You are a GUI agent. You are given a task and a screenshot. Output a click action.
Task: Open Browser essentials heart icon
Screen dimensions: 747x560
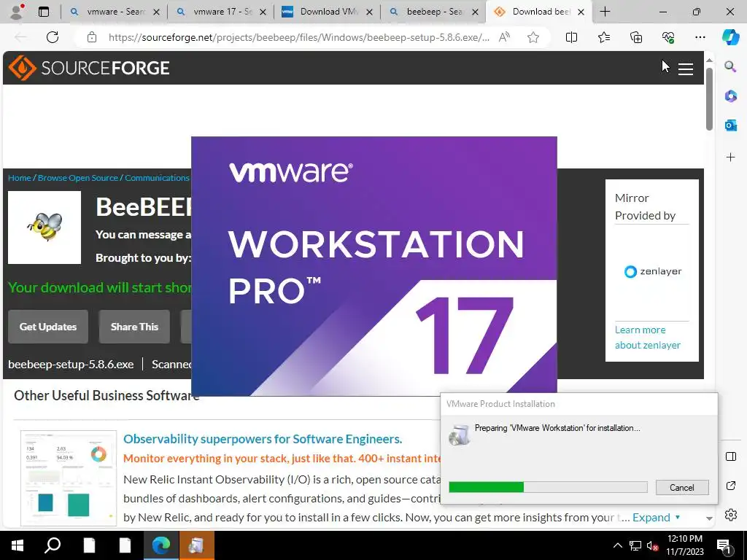668,37
